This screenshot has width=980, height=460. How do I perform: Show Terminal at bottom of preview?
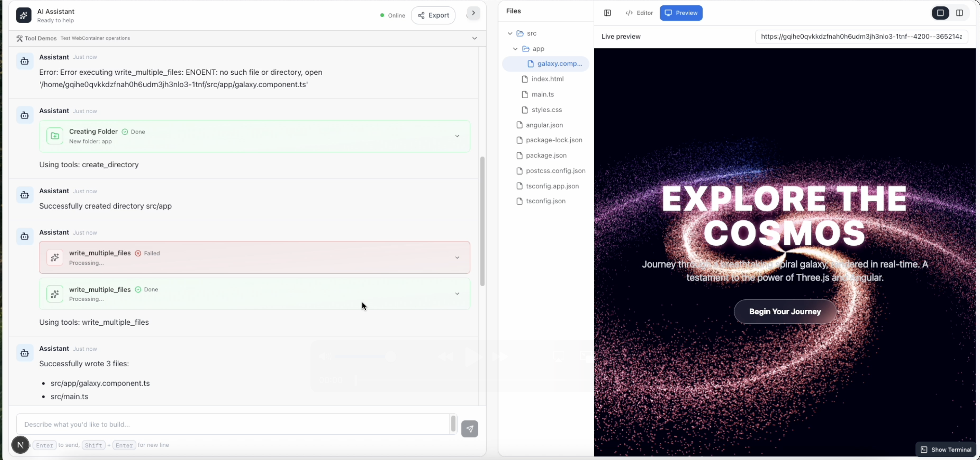[946, 449]
